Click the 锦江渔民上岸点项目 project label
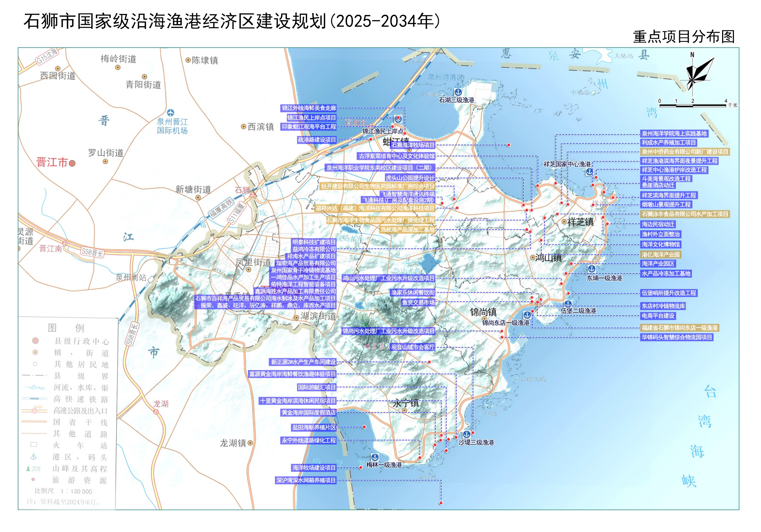Screen dimensions: 761x532 (311, 118)
